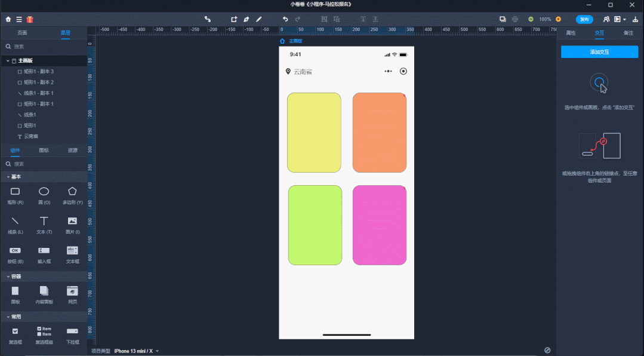The width and height of the screenshot is (644, 356).
Task: Select the orange rounded rectangle on canvas
Action: click(x=380, y=133)
